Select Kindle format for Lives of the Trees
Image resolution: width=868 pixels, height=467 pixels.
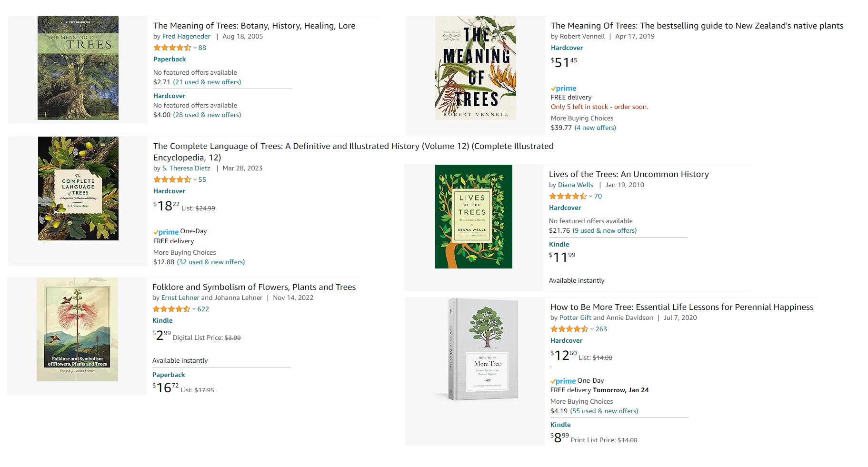point(559,244)
